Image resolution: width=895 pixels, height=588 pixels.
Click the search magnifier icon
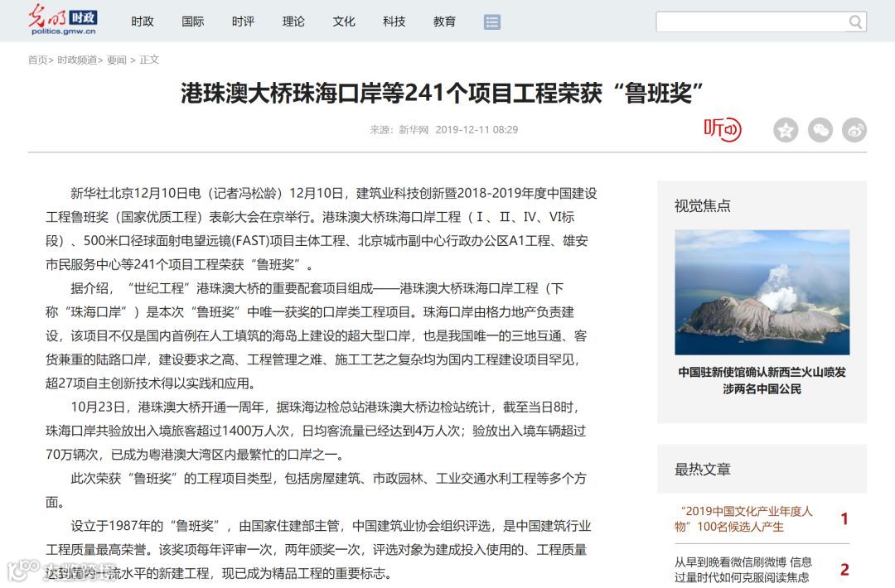[x=855, y=22]
